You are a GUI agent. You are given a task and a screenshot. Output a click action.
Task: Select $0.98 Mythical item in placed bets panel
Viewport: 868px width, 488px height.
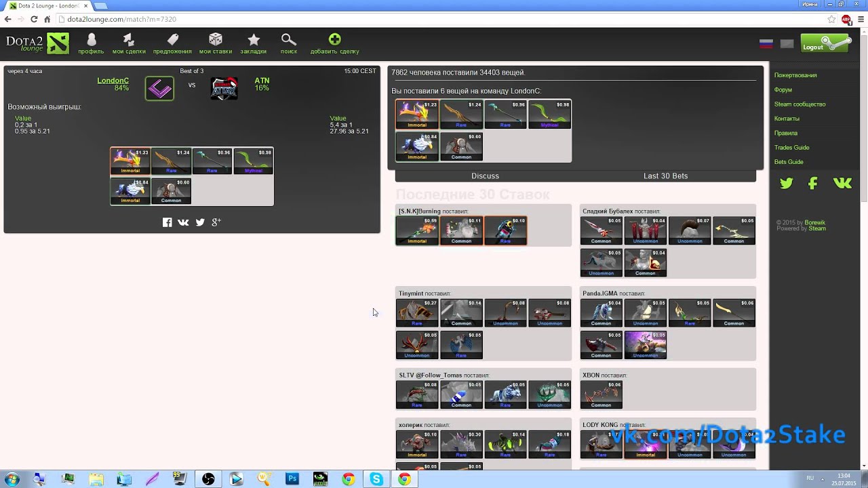click(550, 115)
